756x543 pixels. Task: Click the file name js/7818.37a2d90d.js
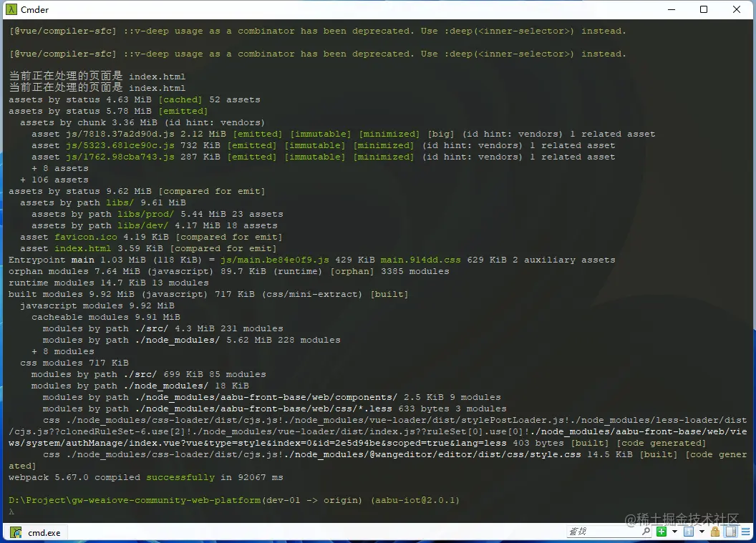120,134
